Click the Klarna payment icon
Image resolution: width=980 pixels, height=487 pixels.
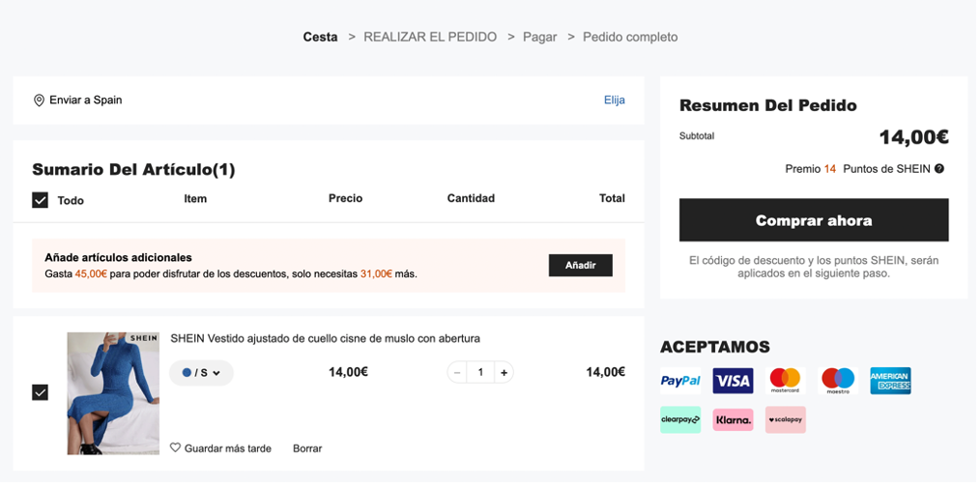point(733,420)
